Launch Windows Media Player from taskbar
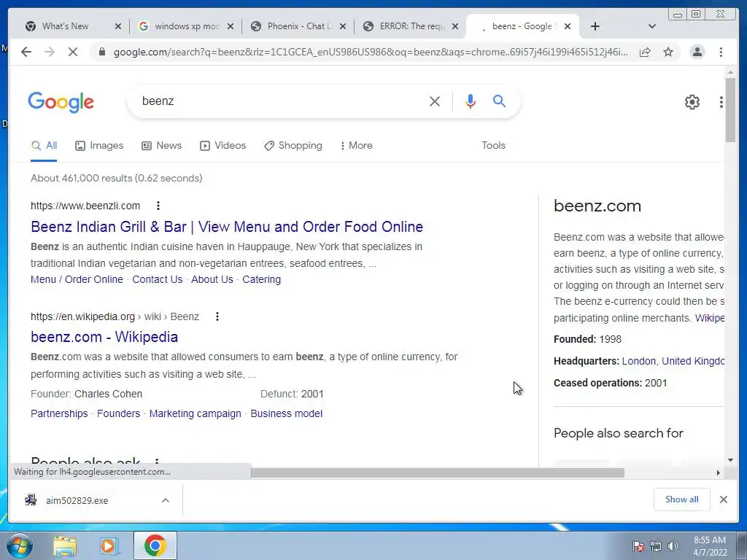The image size is (747, 560). coord(108,546)
